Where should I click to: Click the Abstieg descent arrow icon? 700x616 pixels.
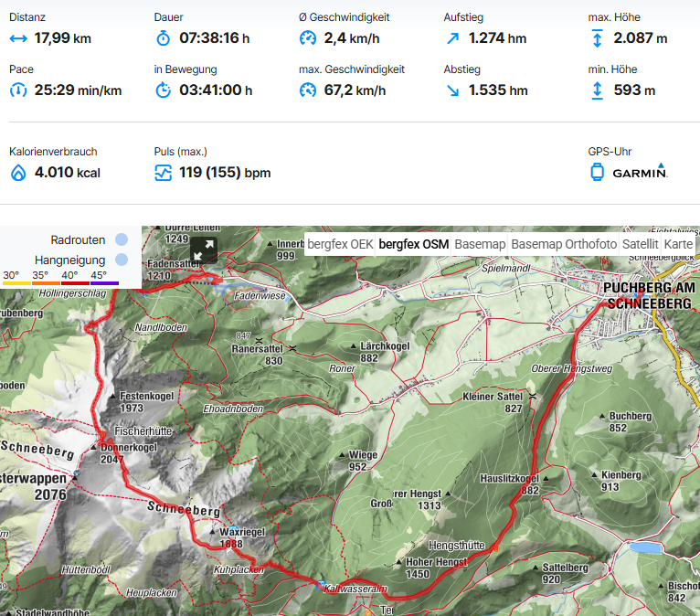tap(452, 90)
